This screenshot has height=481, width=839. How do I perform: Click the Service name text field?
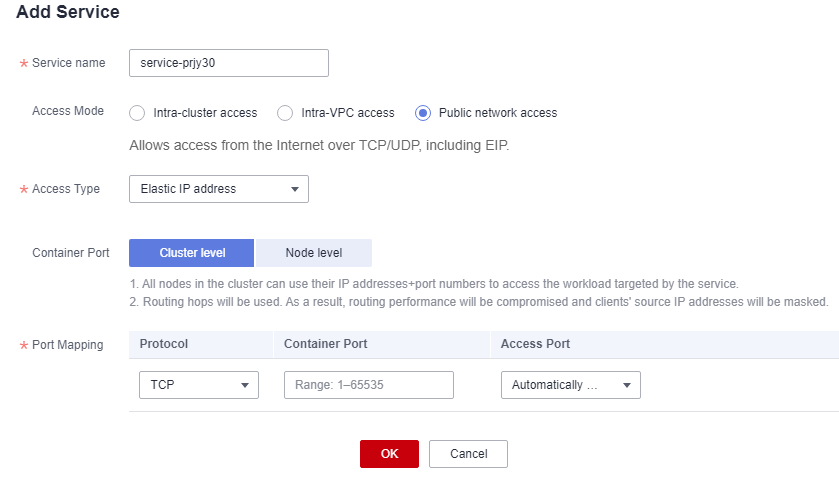228,63
